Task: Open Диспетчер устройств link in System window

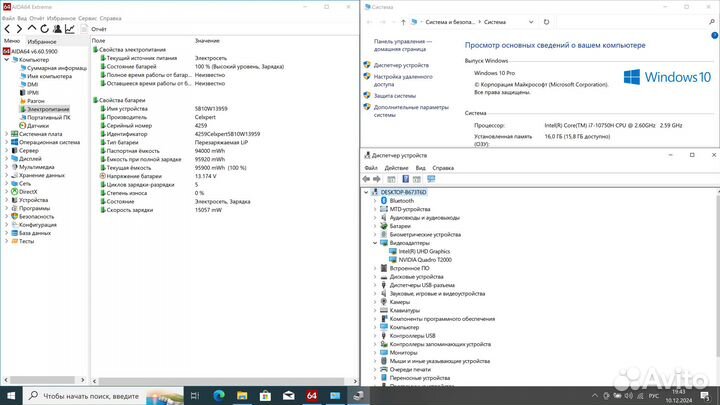Action: pyautogui.click(x=401, y=65)
